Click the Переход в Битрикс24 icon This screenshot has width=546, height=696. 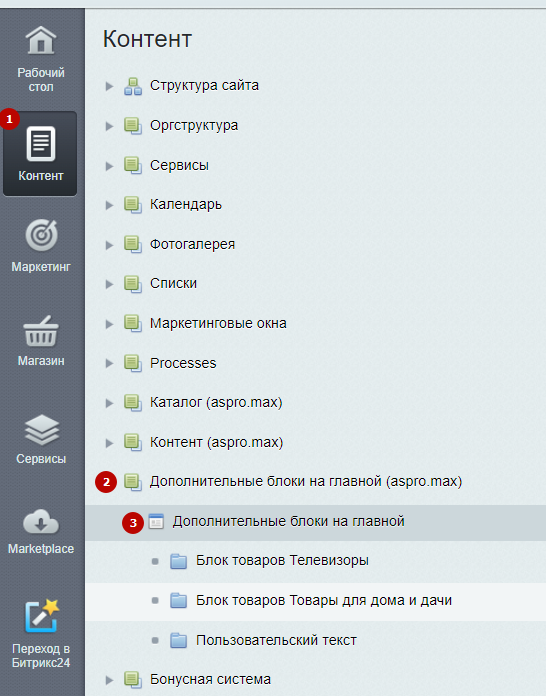pyautogui.click(x=41, y=616)
